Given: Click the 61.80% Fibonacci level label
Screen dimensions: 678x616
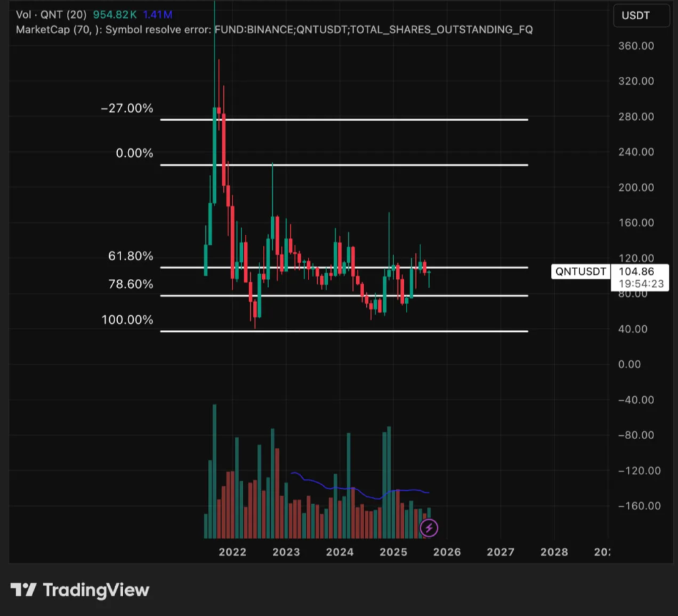Looking at the screenshot, I should 130,256.
